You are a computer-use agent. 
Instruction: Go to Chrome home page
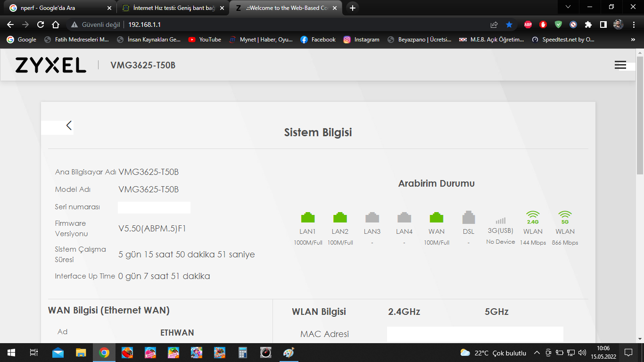point(56,25)
